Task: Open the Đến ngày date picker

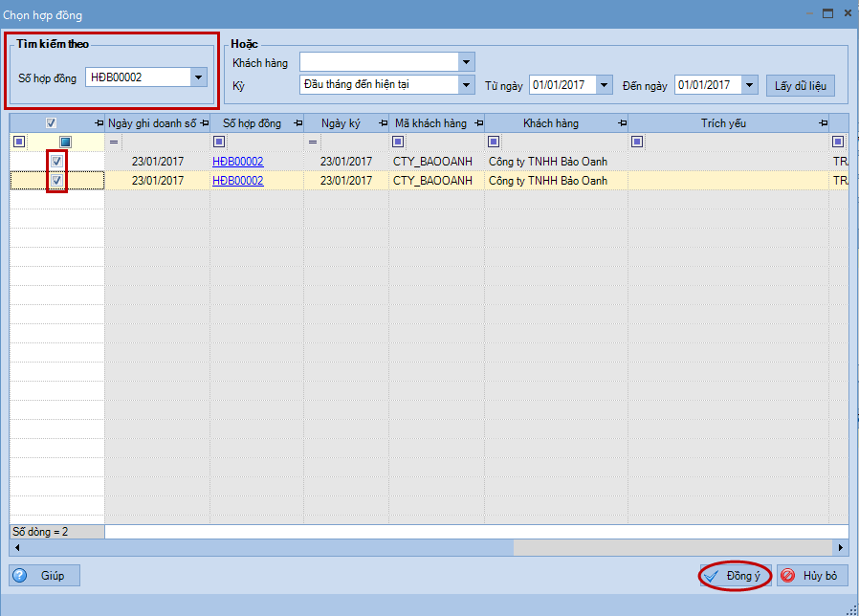Action: [x=749, y=85]
